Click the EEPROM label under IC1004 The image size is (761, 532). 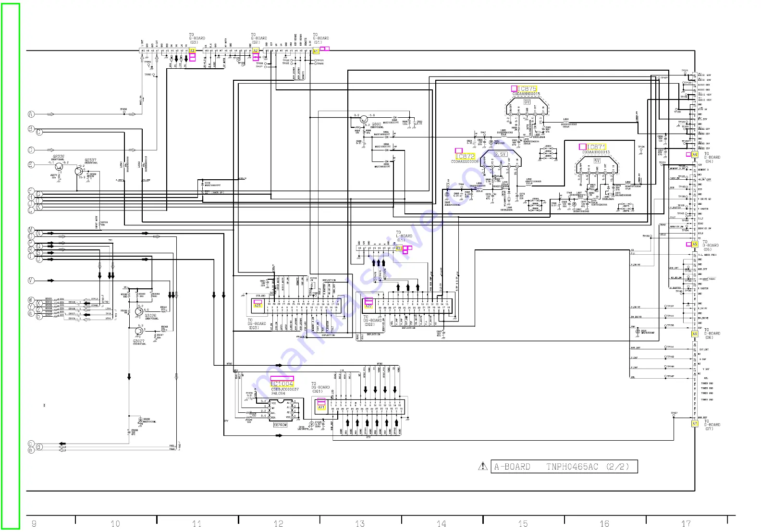point(280,425)
